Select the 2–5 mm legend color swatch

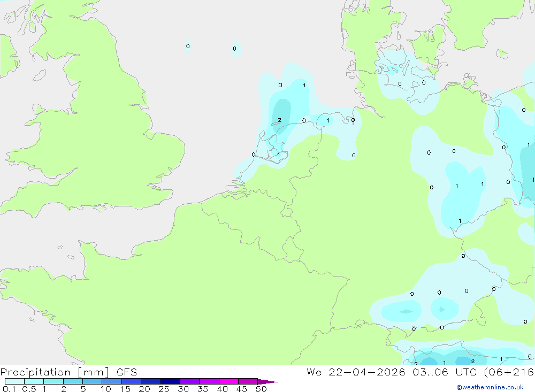pos(73,381)
